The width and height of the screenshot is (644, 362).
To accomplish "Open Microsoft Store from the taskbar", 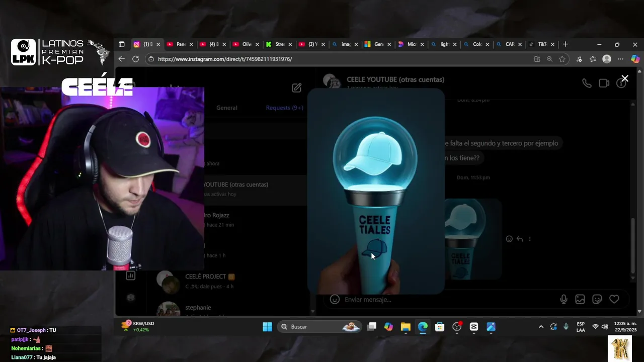I will tap(440, 327).
